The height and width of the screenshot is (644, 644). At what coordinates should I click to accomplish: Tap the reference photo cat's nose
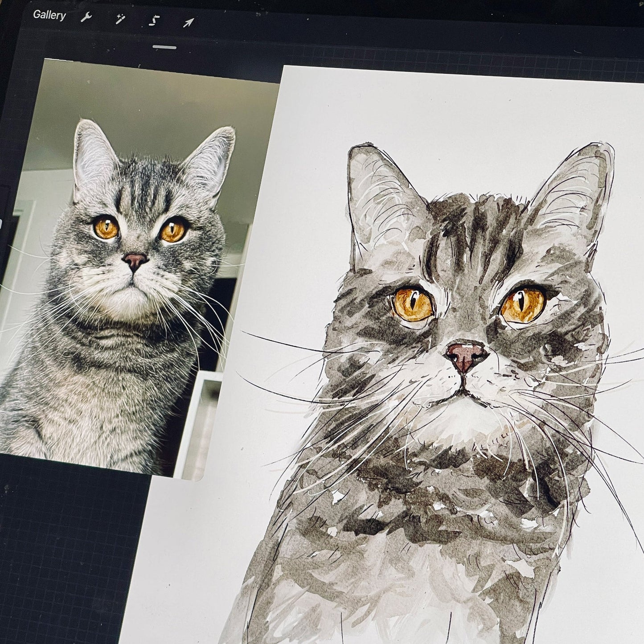click(135, 262)
